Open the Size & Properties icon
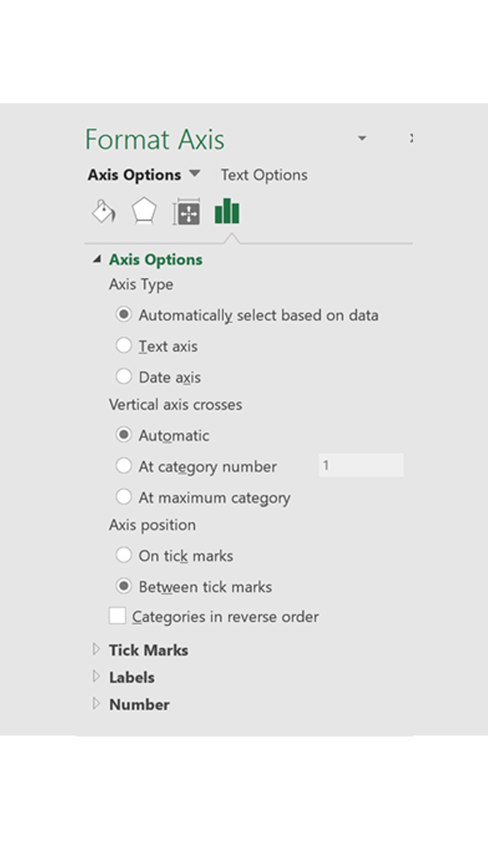This screenshot has width=488, height=868. click(x=187, y=212)
